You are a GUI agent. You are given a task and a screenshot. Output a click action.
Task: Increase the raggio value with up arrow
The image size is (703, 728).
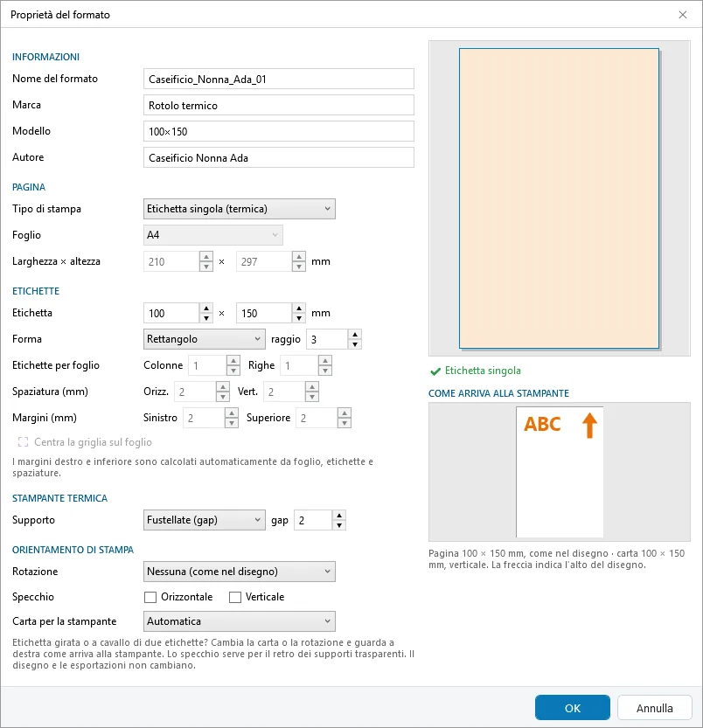355,334
